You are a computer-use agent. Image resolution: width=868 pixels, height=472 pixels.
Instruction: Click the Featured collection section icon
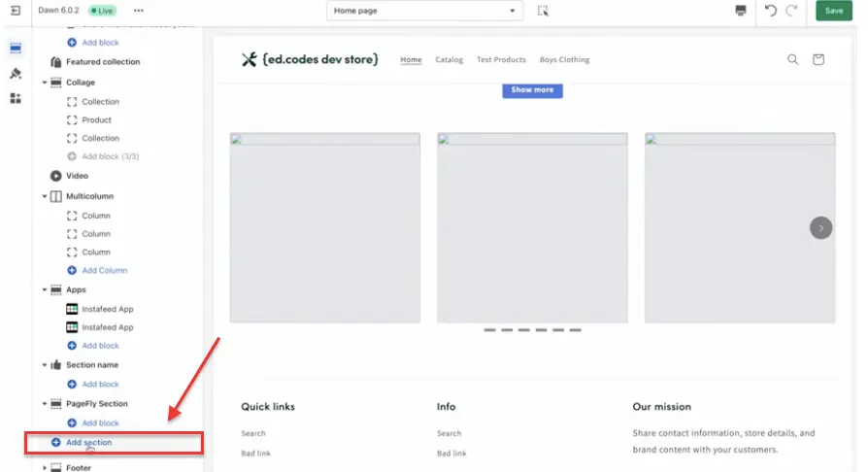click(56, 62)
